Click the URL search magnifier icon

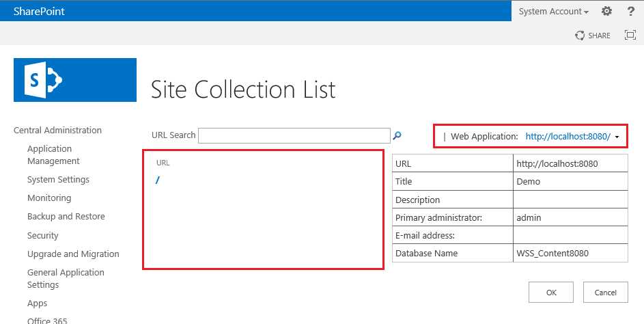pos(397,135)
